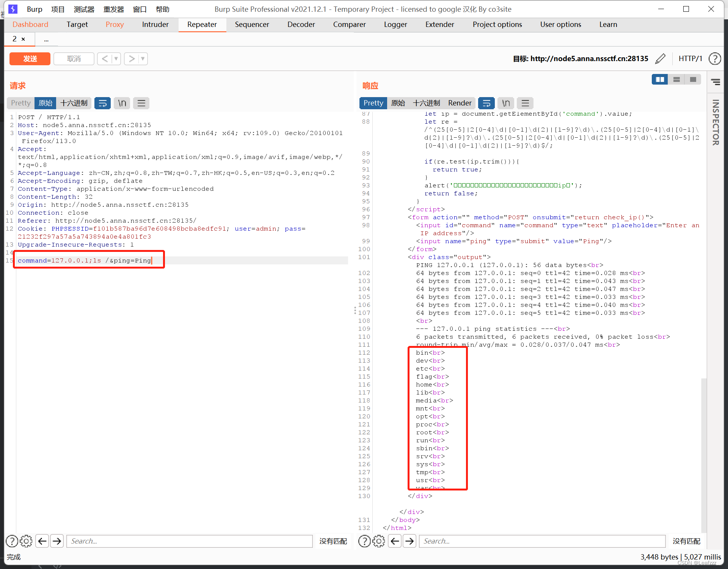Select request 十六进制 hex view tab
The image size is (728, 569).
point(74,103)
